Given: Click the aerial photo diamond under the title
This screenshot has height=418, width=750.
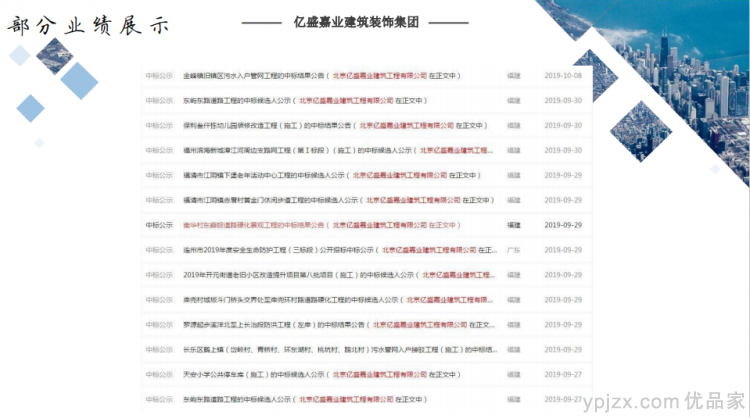Looking at the screenshot, I should (55, 56).
